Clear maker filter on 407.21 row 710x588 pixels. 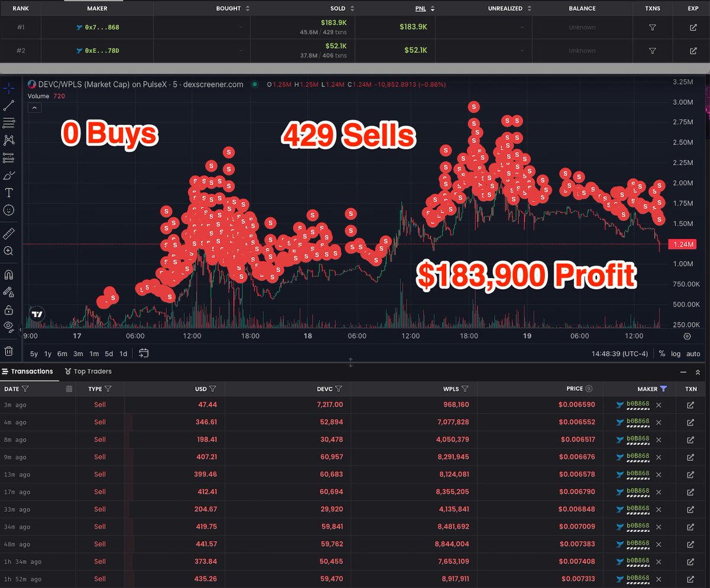[659, 457]
